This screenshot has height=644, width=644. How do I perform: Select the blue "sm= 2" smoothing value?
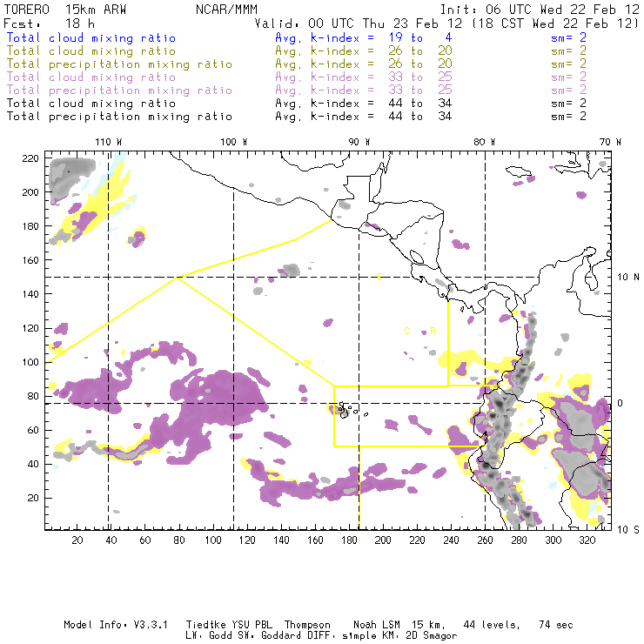(568, 38)
